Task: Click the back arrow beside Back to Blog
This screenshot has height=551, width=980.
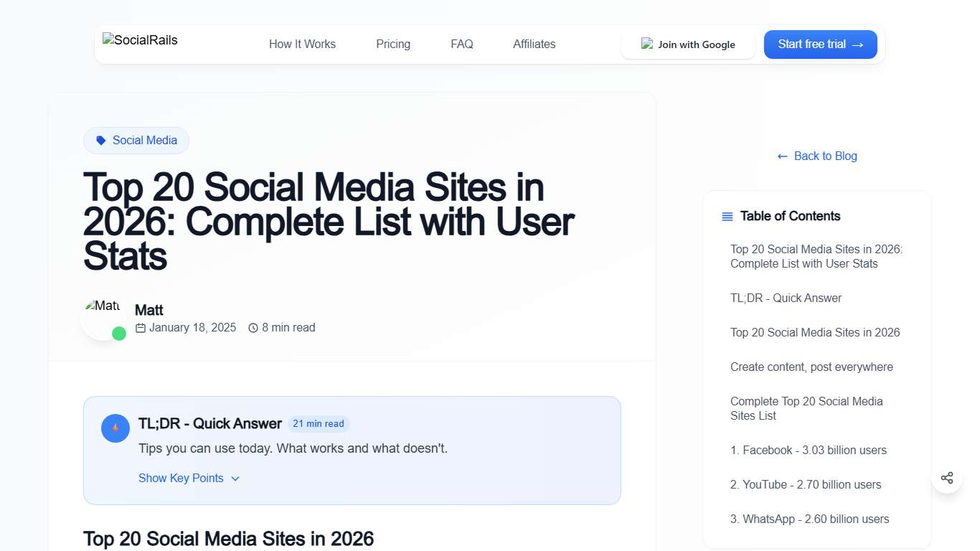Action: pyautogui.click(x=781, y=156)
